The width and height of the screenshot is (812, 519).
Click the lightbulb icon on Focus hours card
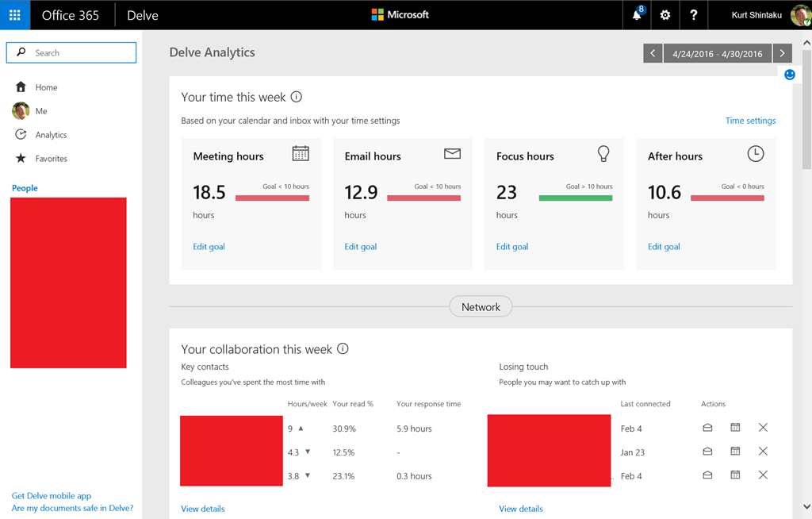pos(603,153)
